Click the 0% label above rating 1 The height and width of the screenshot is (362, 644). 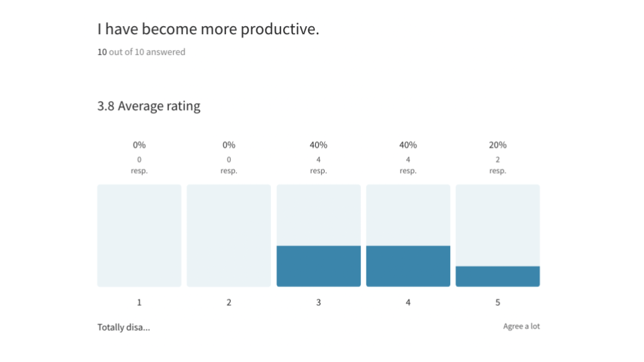[140, 145]
